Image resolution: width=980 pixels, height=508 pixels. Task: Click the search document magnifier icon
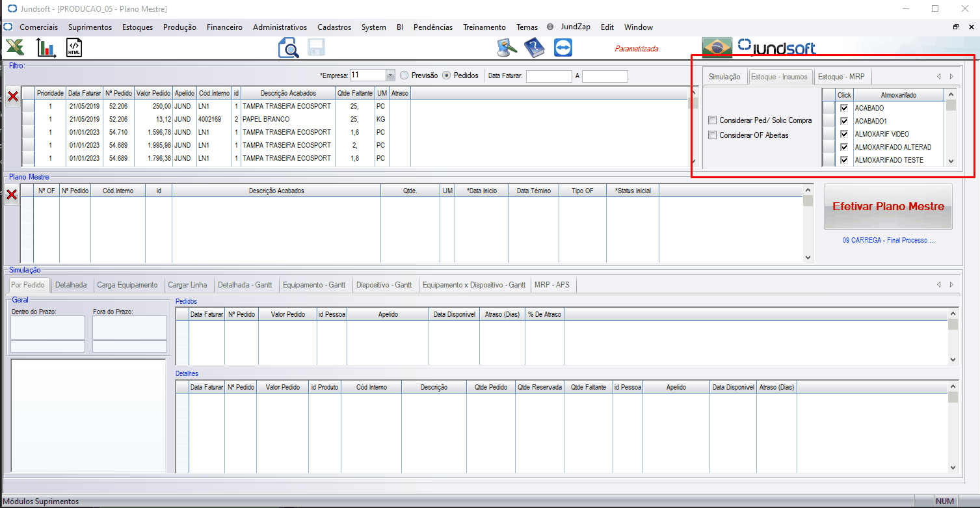[288, 48]
